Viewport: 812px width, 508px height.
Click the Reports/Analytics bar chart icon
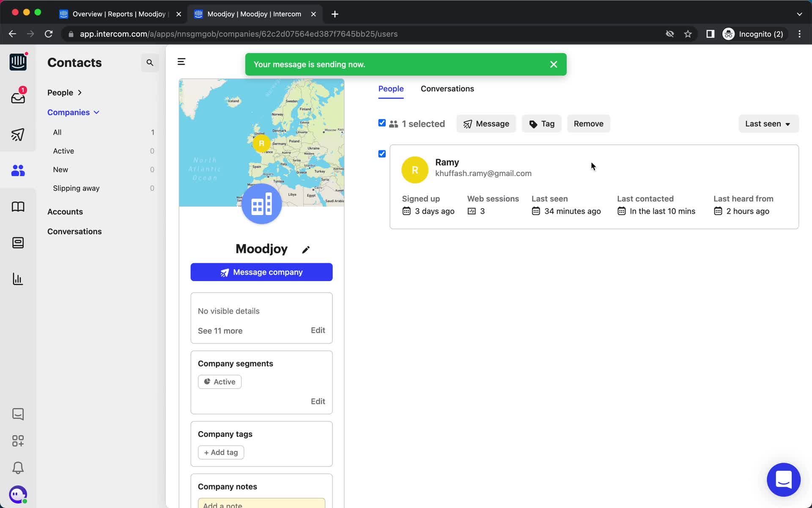tap(17, 279)
